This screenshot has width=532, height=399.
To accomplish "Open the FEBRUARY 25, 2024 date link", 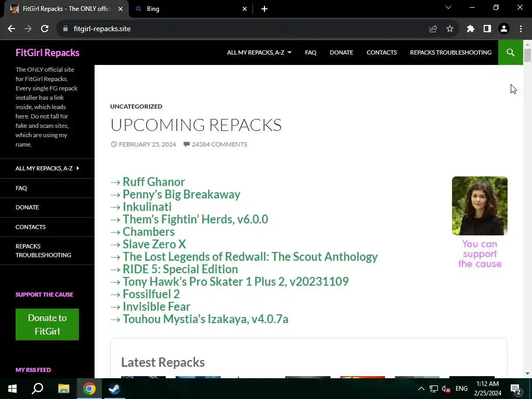I will click(x=147, y=144).
